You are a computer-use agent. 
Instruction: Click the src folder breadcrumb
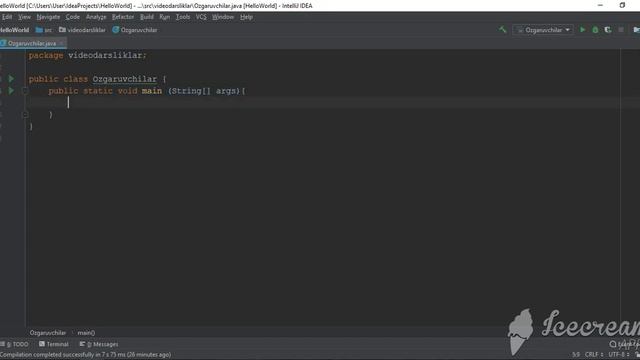pyautogui.click(x=44, y=30)
